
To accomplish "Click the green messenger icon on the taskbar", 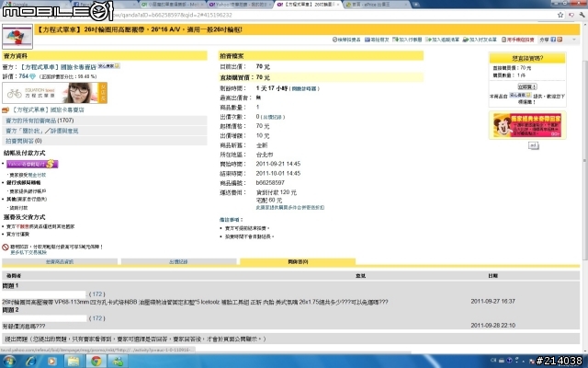I will pos(119,362).
